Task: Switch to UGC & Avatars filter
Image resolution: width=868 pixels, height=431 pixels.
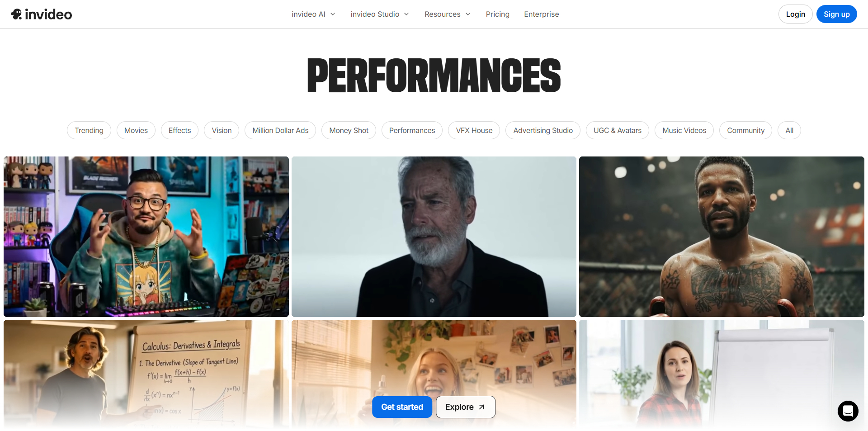Action: click(x=617, y=130)
